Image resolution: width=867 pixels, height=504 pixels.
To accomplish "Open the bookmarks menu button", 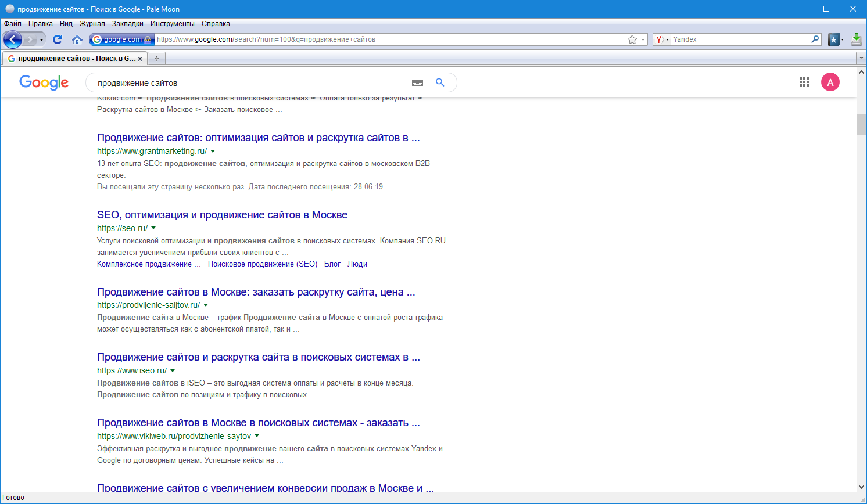I will [834, 39].
